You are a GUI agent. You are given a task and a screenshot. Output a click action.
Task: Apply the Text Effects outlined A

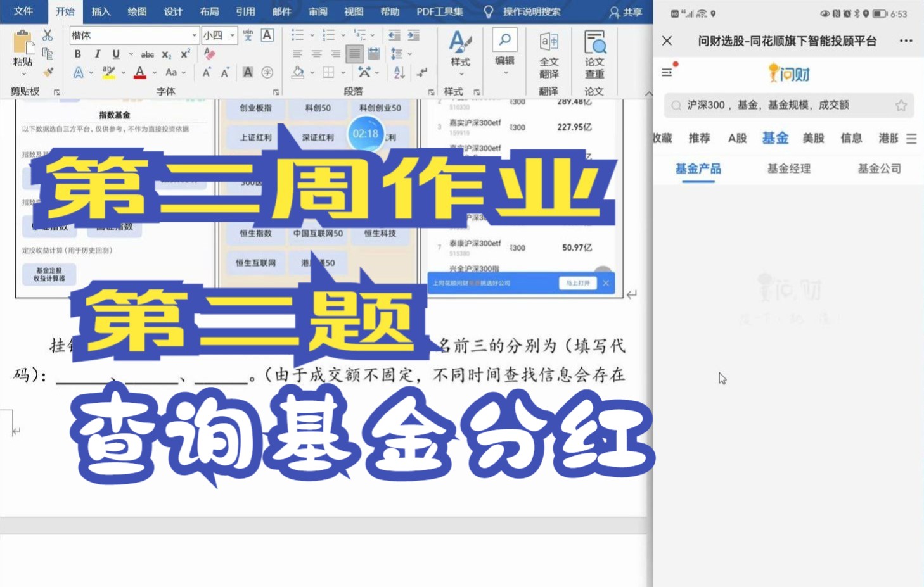(x=78, y=72)
